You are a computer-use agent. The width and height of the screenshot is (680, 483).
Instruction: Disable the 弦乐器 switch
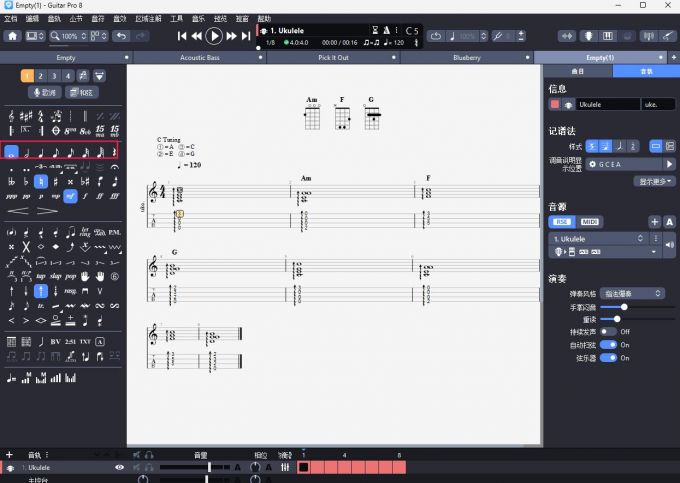pos(607,357)
